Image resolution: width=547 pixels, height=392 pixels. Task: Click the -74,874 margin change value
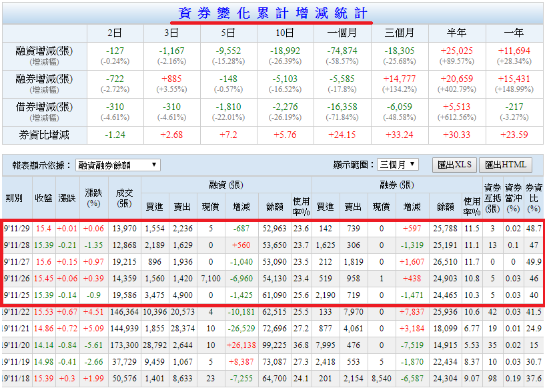342,51
